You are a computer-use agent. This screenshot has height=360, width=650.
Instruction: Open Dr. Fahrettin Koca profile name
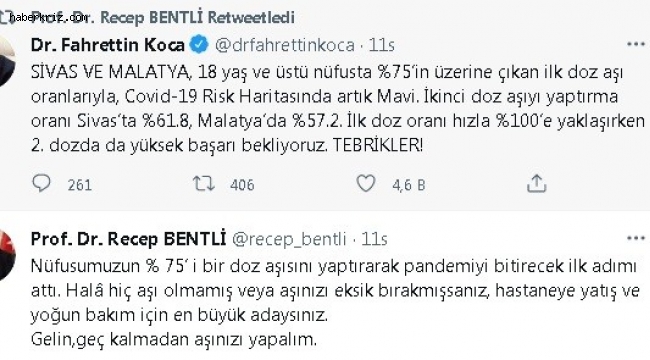(108, 45)
